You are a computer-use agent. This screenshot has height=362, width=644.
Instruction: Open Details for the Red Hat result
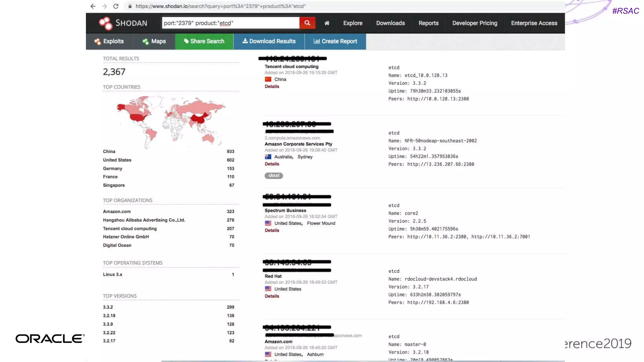coord(272,296)
